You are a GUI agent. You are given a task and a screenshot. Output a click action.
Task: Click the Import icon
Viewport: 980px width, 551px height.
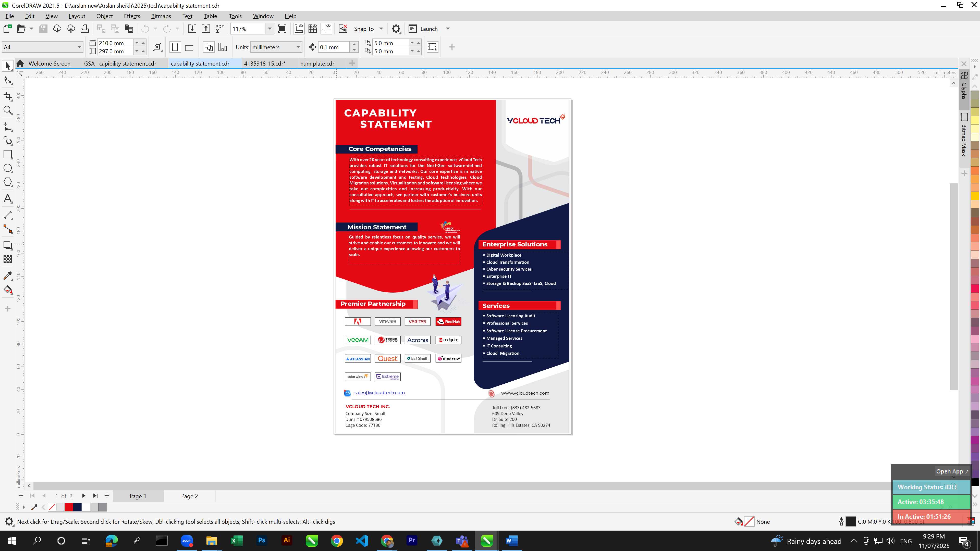[x=192, y=29]
